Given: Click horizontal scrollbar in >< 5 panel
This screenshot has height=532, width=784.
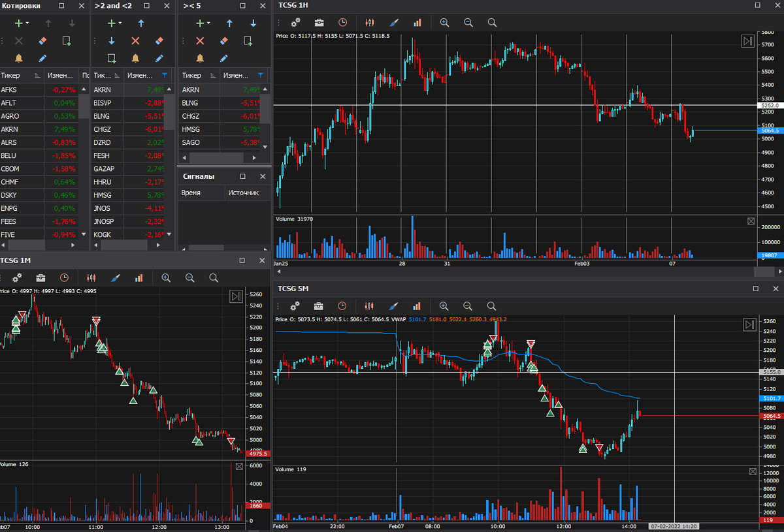Looking at the screenshot, I should click(x=215, y=158).
